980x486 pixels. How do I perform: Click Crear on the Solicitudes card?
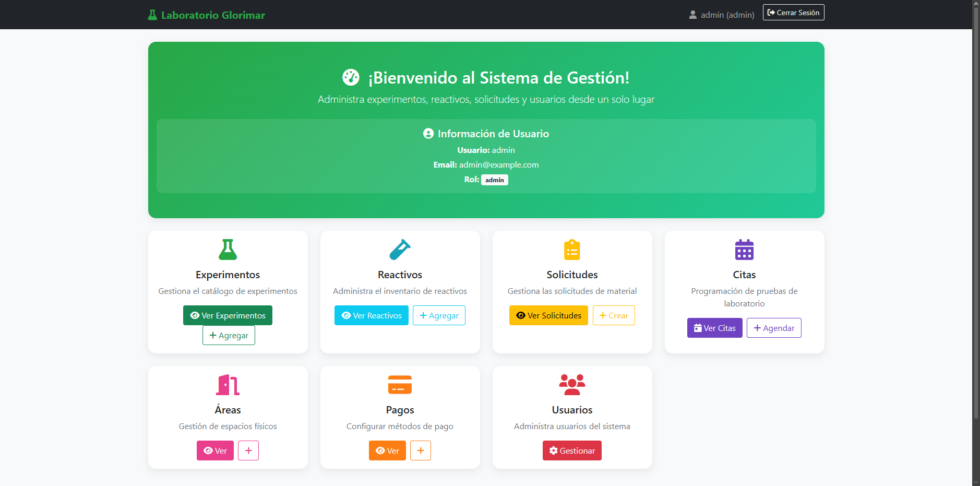(614, 315)
